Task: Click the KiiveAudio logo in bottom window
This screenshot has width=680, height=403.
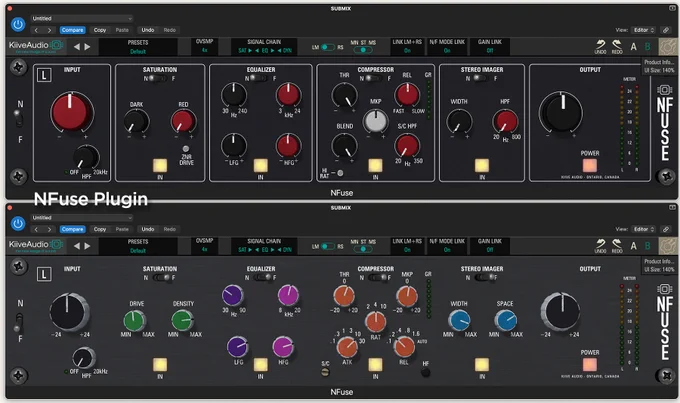Action: pyautogui.click(x=36, y=245)
